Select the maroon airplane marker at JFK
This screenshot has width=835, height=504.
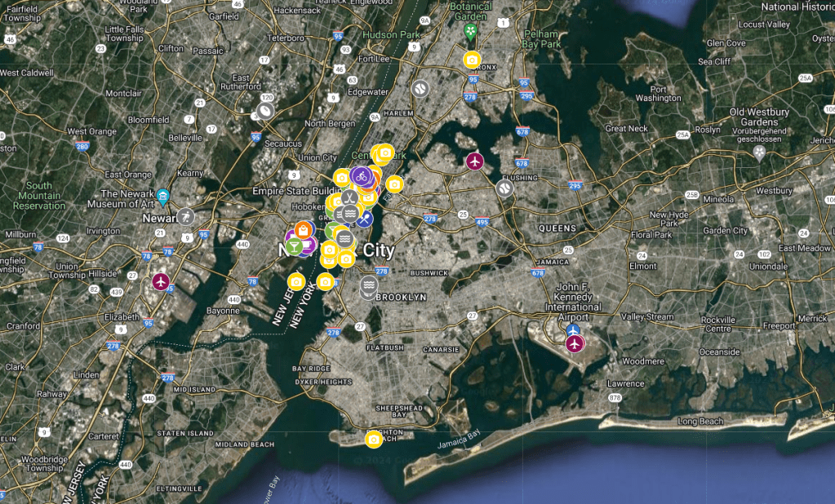click(575, 343)
